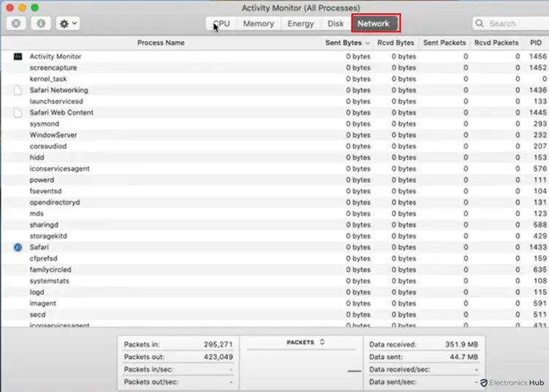The width and height of the screenshot is (549, 392).
Task: Click the search magnifier icon
Action: (479, 23)
